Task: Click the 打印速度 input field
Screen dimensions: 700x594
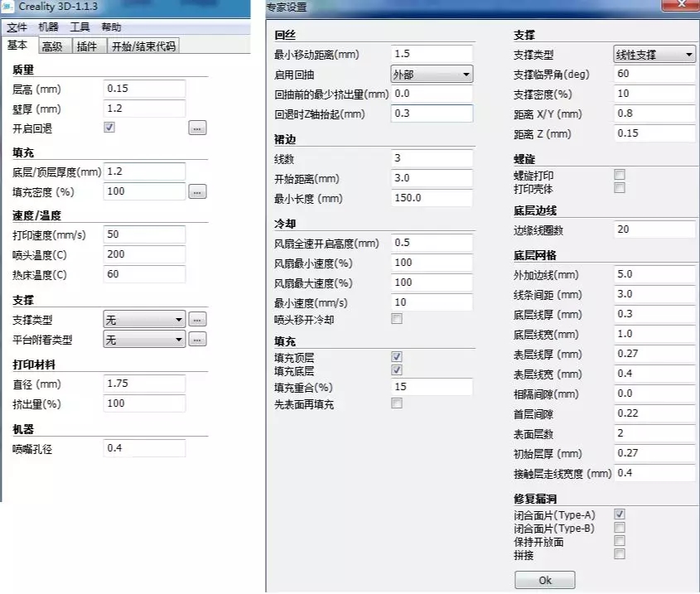Action: [x=144, y=234]
